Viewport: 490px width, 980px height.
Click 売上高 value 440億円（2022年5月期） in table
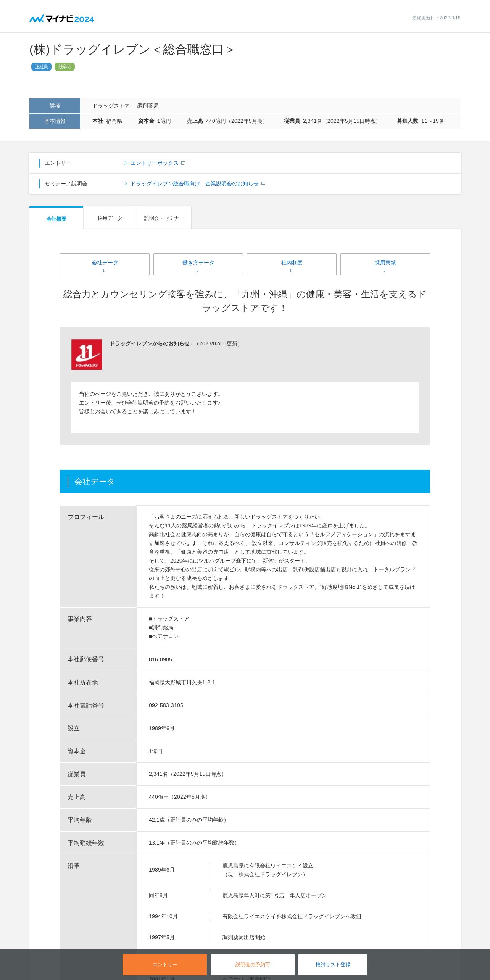pyautogui.click(x=180, y=797)
